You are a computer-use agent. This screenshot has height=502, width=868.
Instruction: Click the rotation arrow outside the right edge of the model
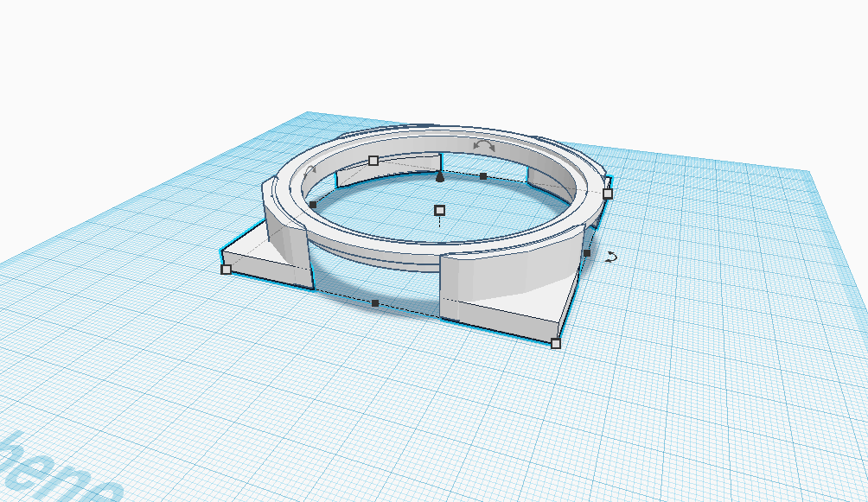pyautogui.click(x=610, y=257)
